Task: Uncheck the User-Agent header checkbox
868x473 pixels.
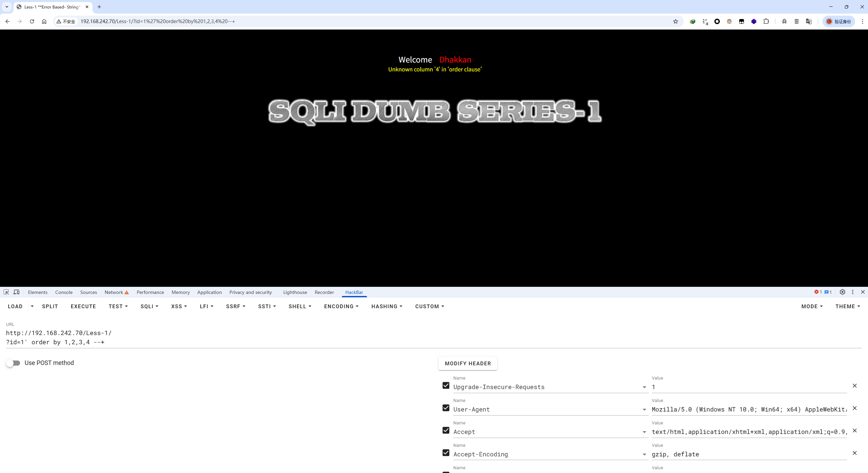Action: point(446,408)
